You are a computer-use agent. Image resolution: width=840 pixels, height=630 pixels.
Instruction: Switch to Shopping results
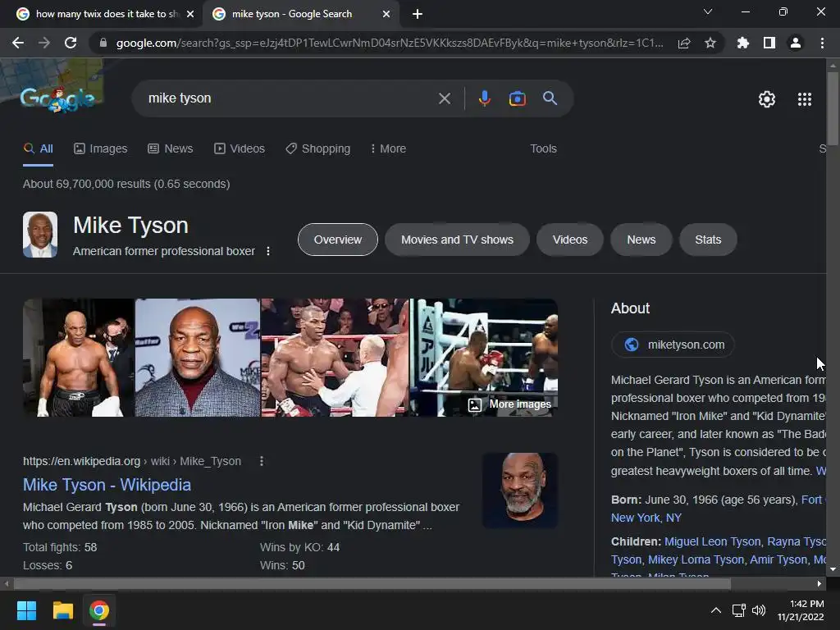[317, 149]
